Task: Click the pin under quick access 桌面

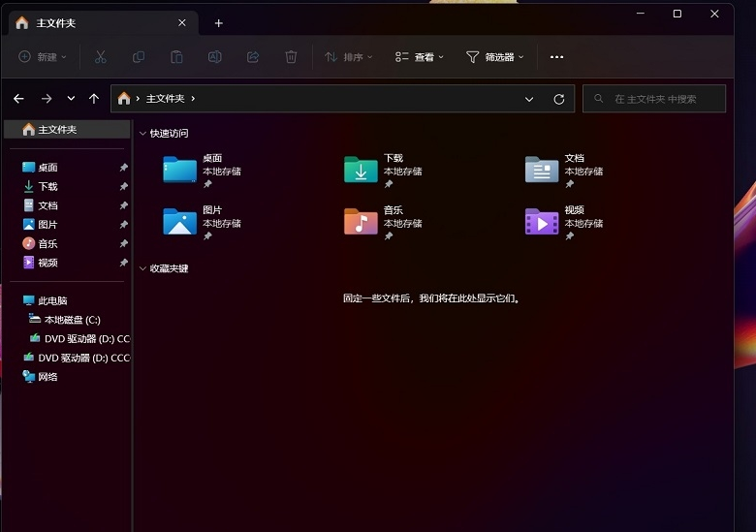Action: pyautogui.click(x=207, y=184)
